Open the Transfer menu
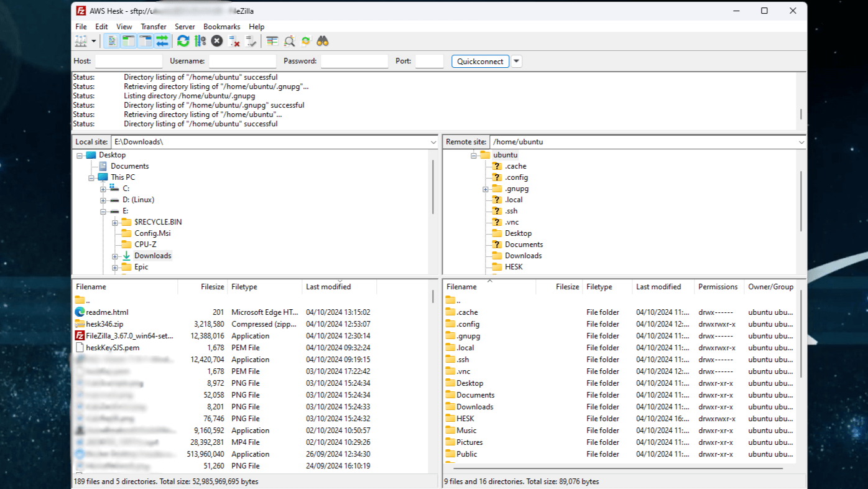 coord(153,26)
